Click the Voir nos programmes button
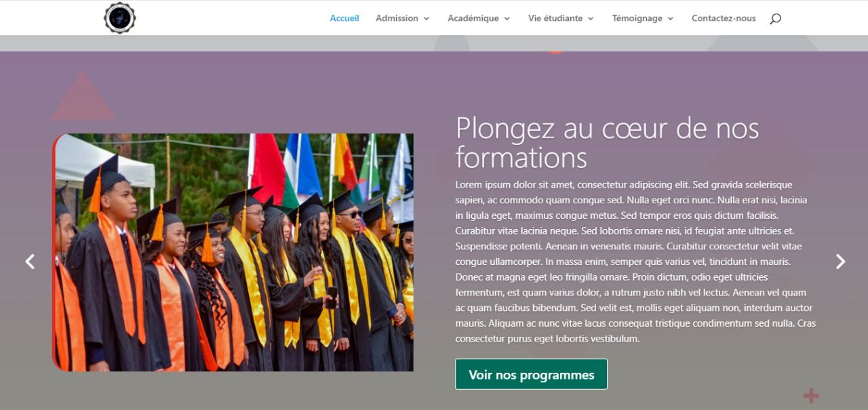This screenshot has height=410, width=868. pyautogui.click(x=531, y=374)
